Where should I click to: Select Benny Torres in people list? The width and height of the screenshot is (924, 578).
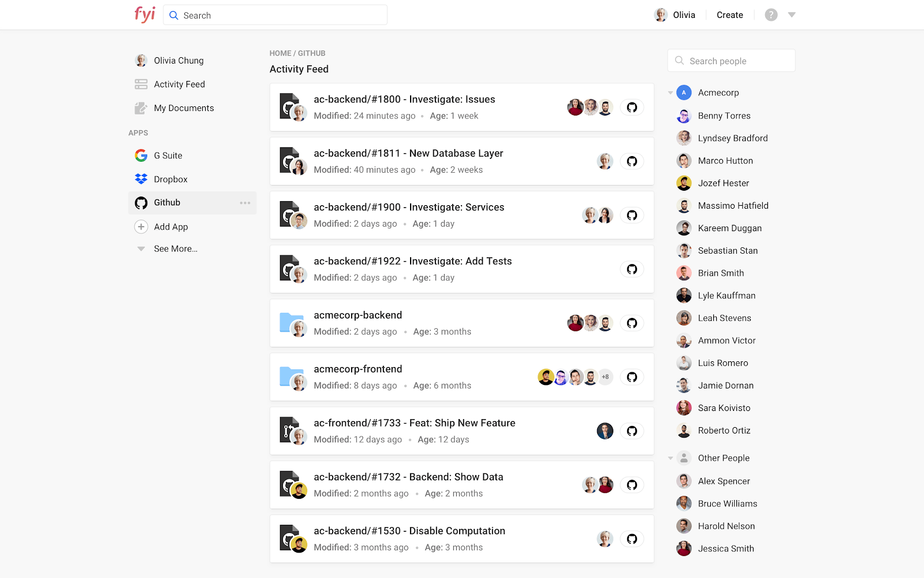pos(714,116)
